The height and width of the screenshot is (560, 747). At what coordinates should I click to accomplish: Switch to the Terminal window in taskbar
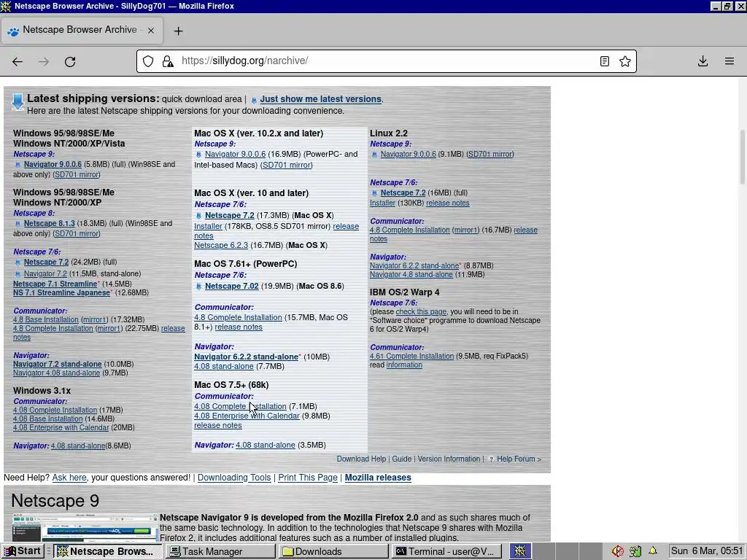pos(447,551)
